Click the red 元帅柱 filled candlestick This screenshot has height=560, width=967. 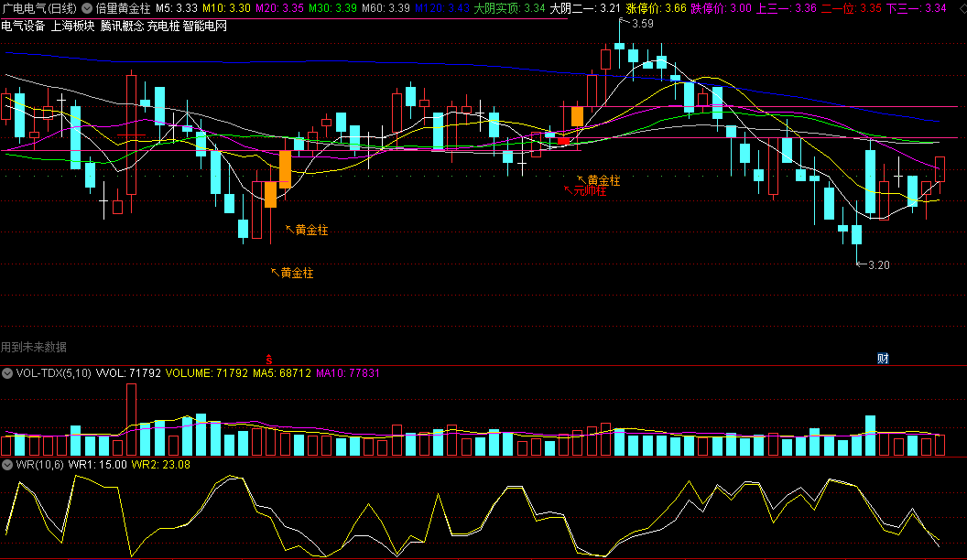click(x=563, y=141)
